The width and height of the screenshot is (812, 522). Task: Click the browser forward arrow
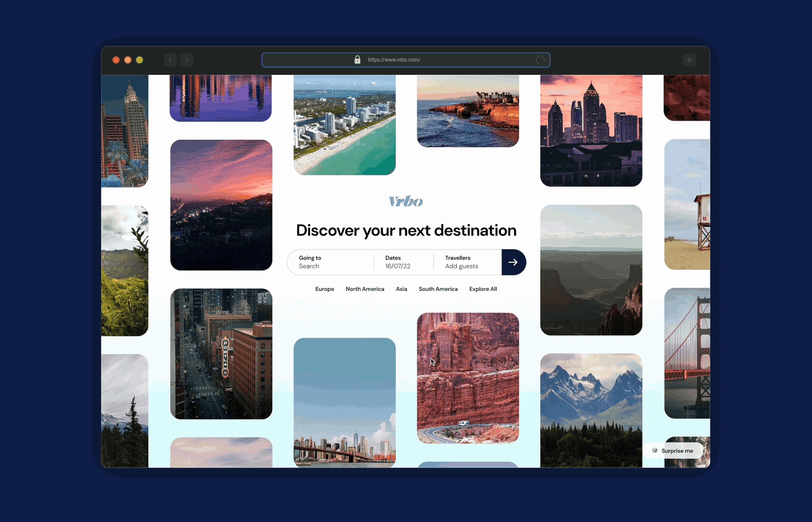(187, 60)
